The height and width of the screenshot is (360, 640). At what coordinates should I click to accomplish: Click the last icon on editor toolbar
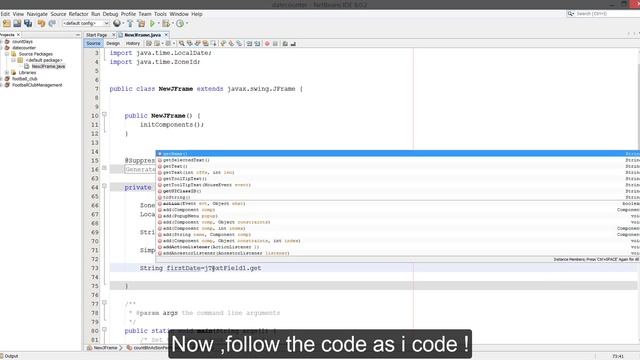coord(293,43)
